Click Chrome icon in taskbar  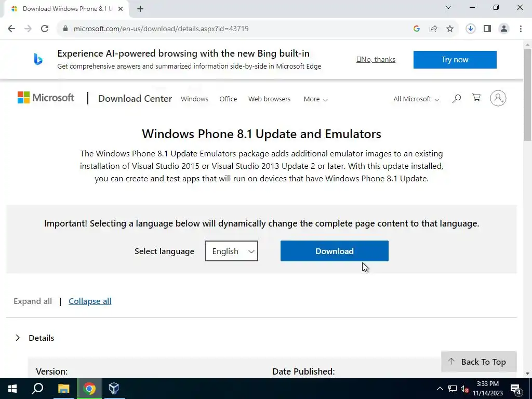click(89, 389)
